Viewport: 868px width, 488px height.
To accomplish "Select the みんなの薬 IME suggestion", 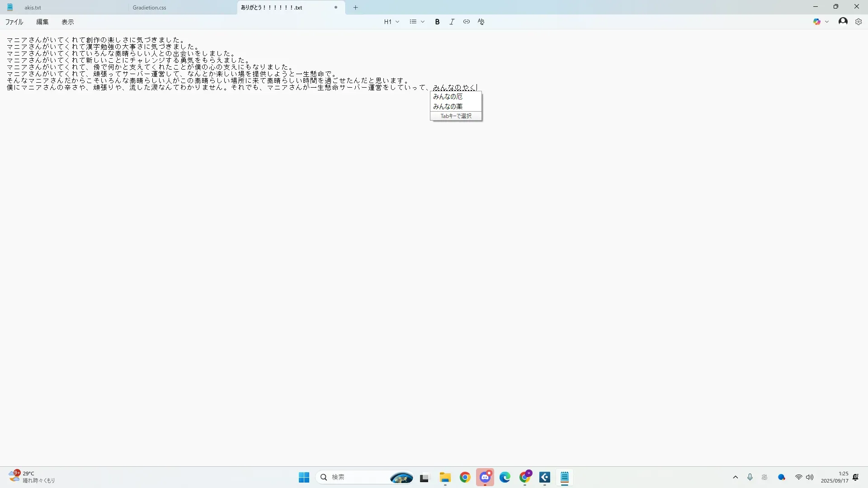I will [448, 107].
